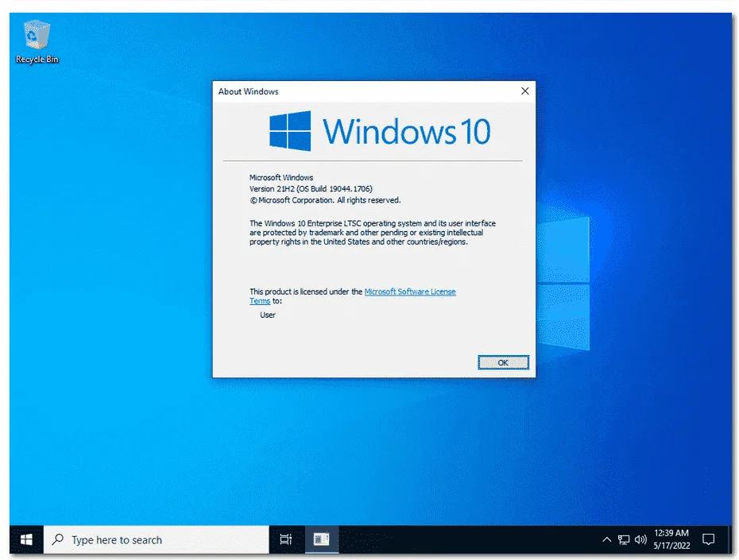Click the Enterprise LTSC description paragraph
This screenshot has width=739, height=560.
[373, 233]
